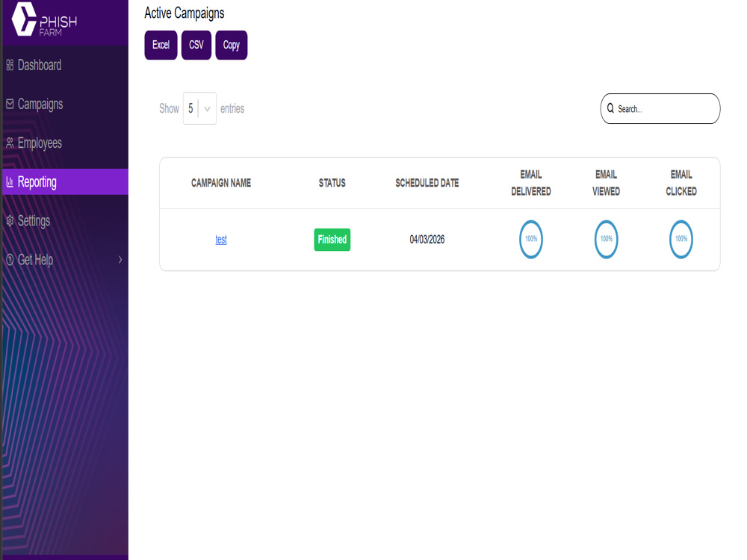Click the Finished status badge

(x=332, y=240)
